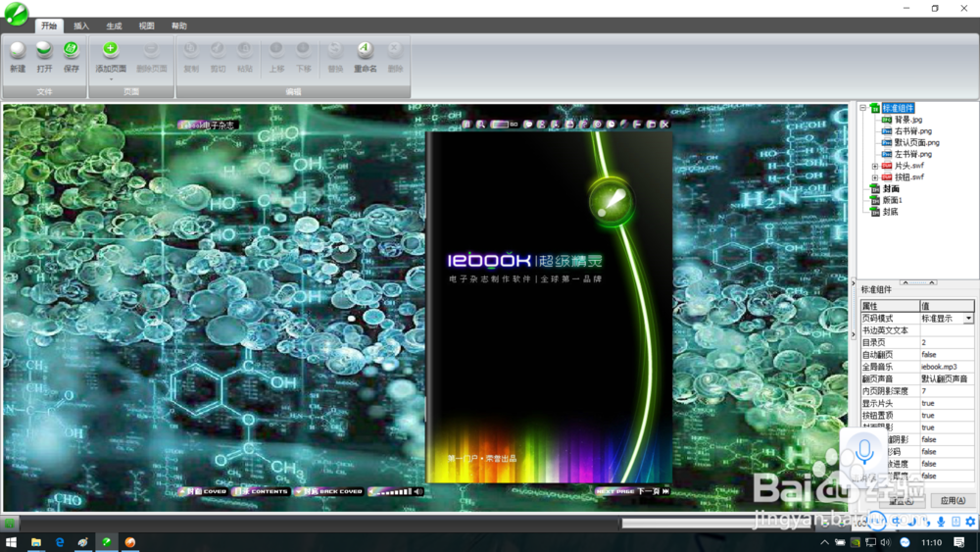
Task: Click the 打开 (Open) toolbar icon
Action: pos(44,49)
